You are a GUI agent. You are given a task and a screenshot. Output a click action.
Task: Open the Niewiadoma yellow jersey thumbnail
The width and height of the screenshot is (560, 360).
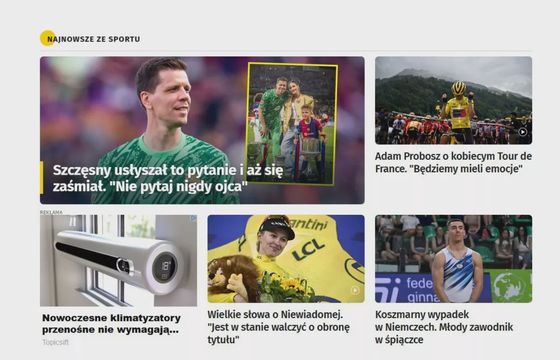tap(286, 259)
